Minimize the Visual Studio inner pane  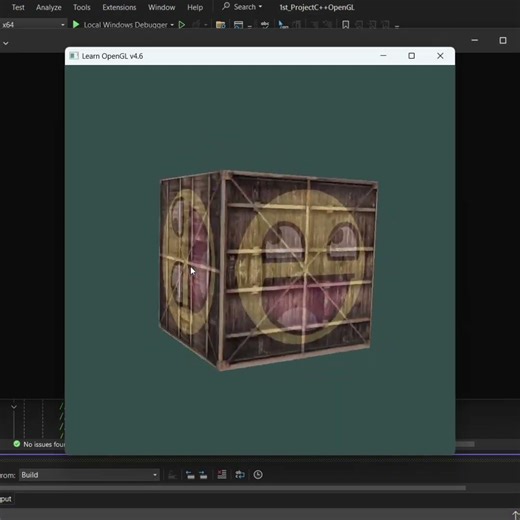[x=475, y=40]
